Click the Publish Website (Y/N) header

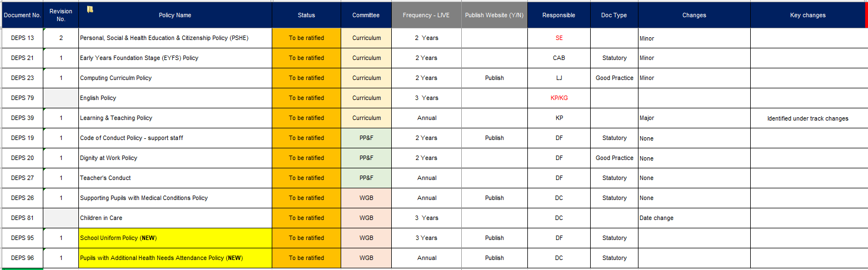pos(494,15)
